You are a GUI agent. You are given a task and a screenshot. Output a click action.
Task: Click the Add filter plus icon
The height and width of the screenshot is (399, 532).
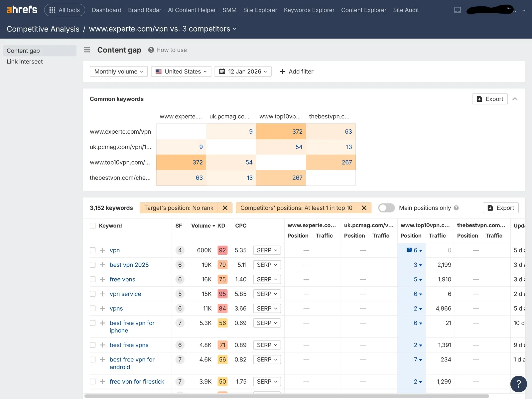[282, 71]
